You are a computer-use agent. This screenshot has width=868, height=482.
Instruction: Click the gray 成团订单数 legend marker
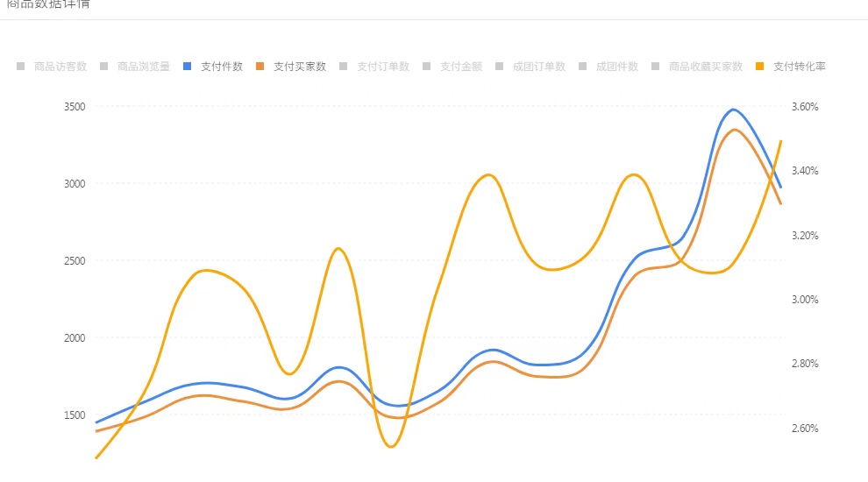pos(500,67)
